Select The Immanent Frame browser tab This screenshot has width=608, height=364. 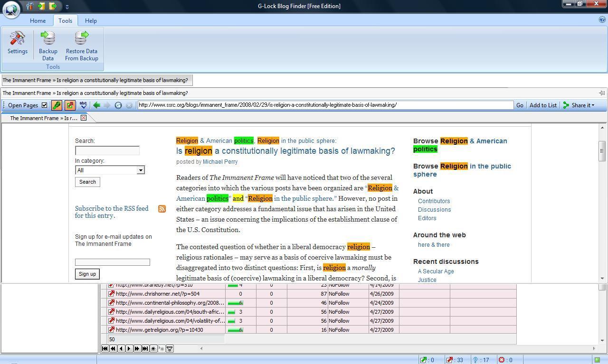coord(43,118)
